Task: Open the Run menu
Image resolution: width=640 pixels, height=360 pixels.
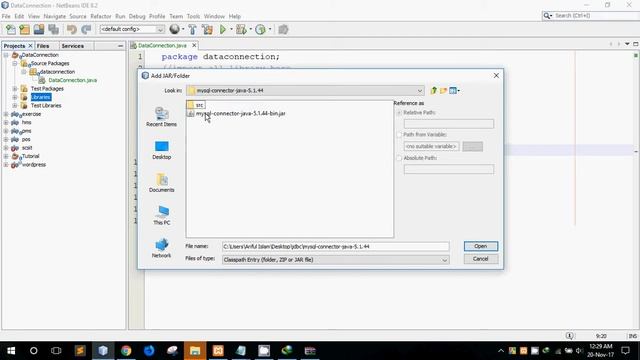Action: pos(120,16)
